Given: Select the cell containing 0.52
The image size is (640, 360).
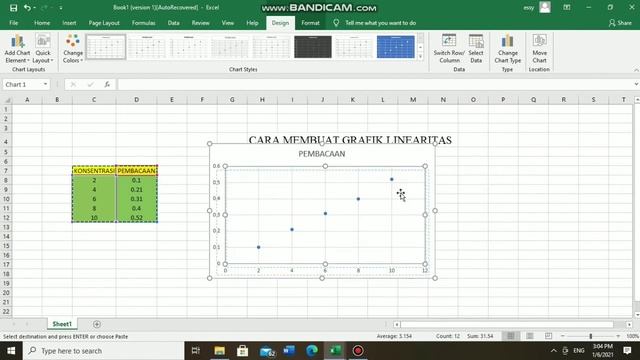Looking at the screenshot, I should click(136, 218).
